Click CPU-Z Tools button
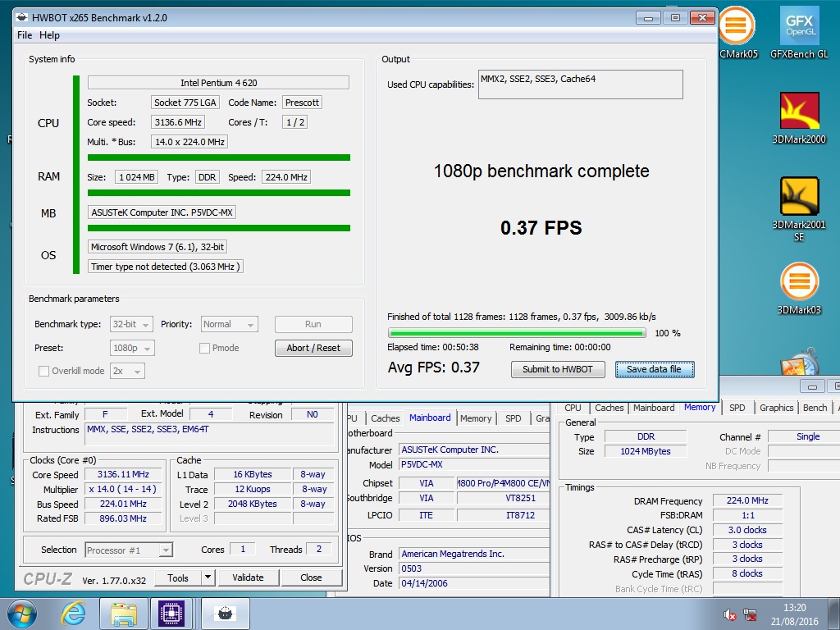This screenshot has height=630, width=840. (x=178, y=577)
